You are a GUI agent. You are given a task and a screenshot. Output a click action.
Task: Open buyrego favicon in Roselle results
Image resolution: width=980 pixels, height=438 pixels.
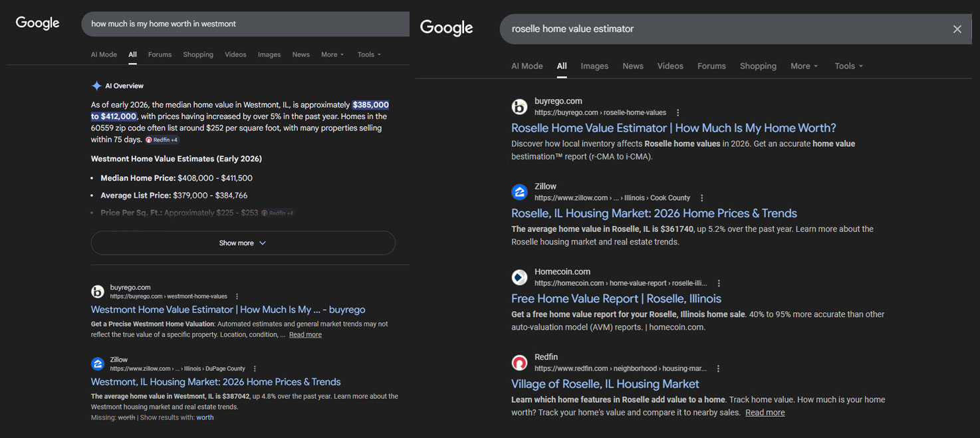tap(519, 106)
